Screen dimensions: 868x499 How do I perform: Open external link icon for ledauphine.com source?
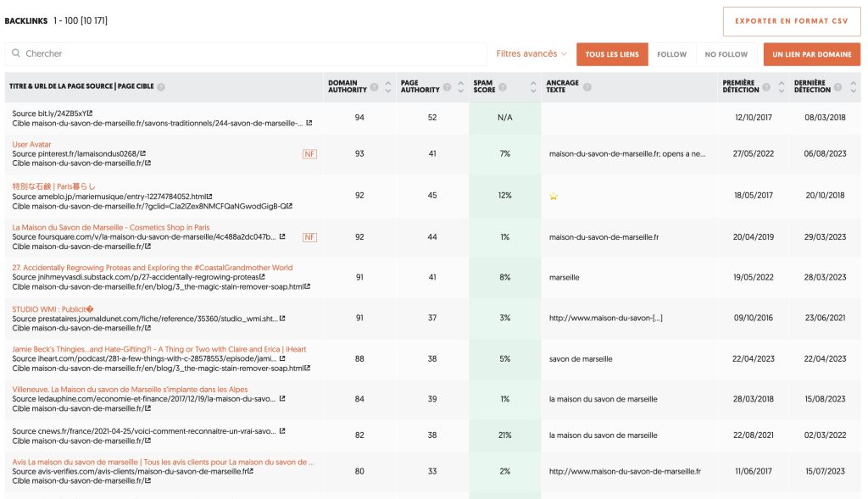[282, 398]
